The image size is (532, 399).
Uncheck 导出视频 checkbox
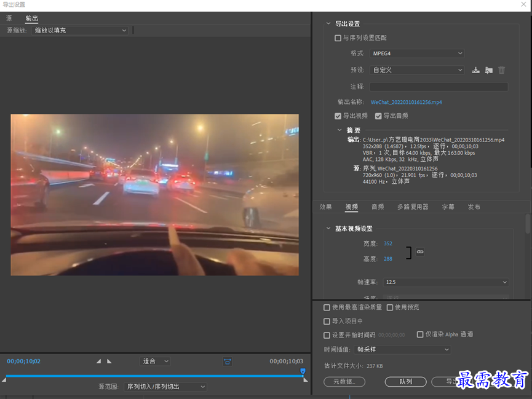click(338, 116)
